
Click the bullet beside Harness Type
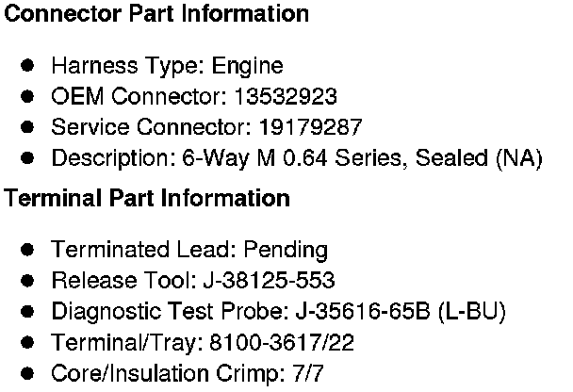(x=28, y=66)
